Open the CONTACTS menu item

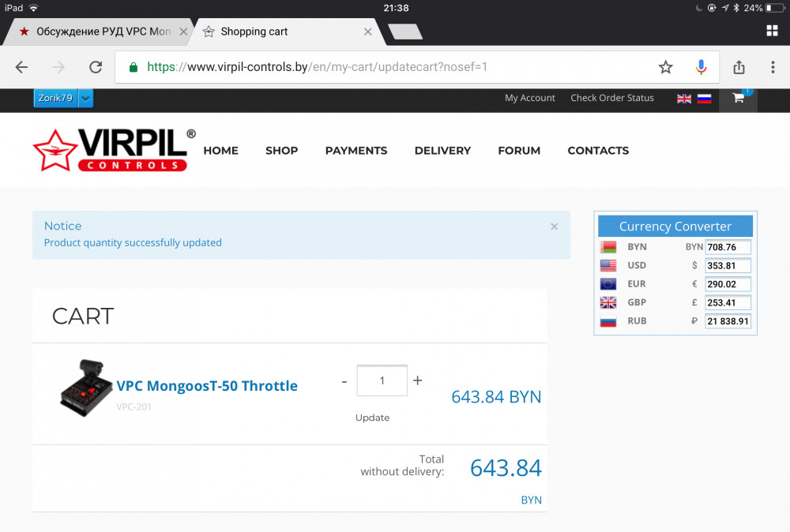coord(598,151)
